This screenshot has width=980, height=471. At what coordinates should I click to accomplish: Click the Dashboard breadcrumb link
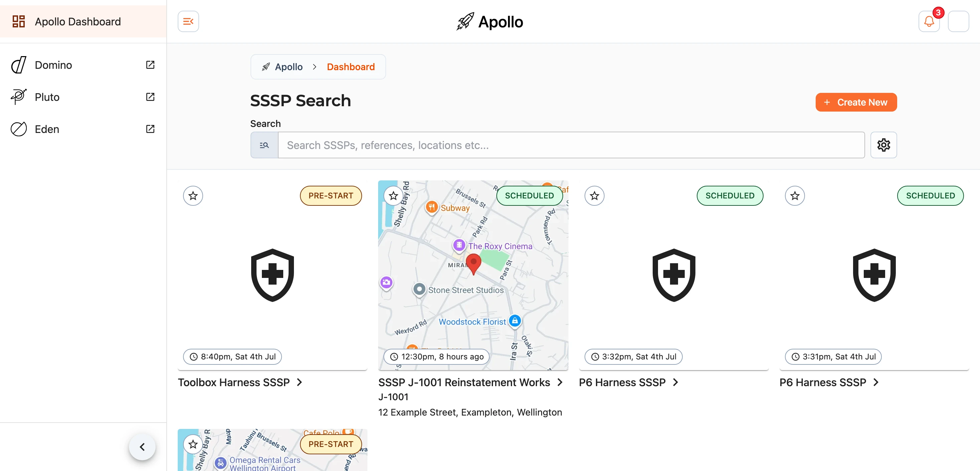tap(351, 67)
